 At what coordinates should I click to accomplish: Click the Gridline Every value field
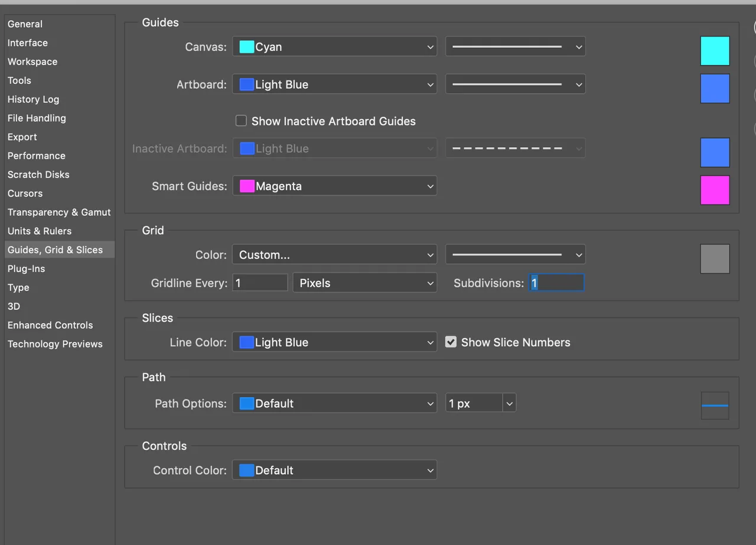coord(260,283)
